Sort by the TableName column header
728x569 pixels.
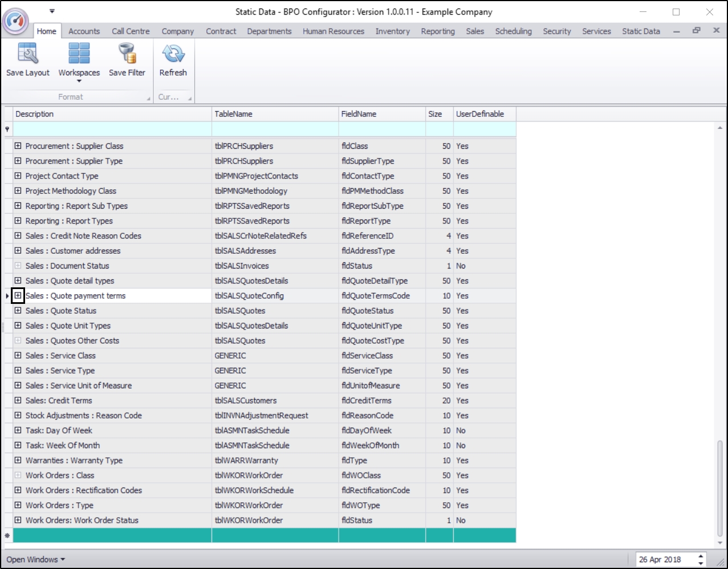(x=275, y=114)
